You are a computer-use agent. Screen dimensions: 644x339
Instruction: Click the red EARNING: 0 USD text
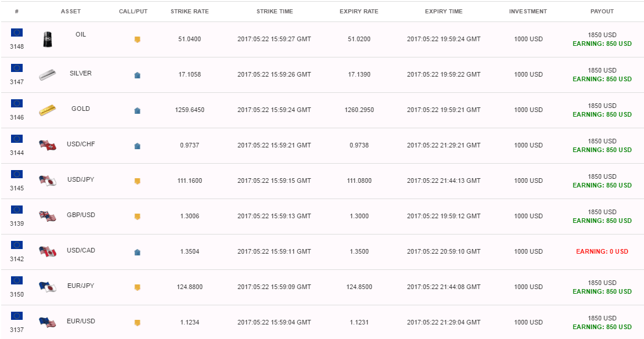(x=602, y=251)
